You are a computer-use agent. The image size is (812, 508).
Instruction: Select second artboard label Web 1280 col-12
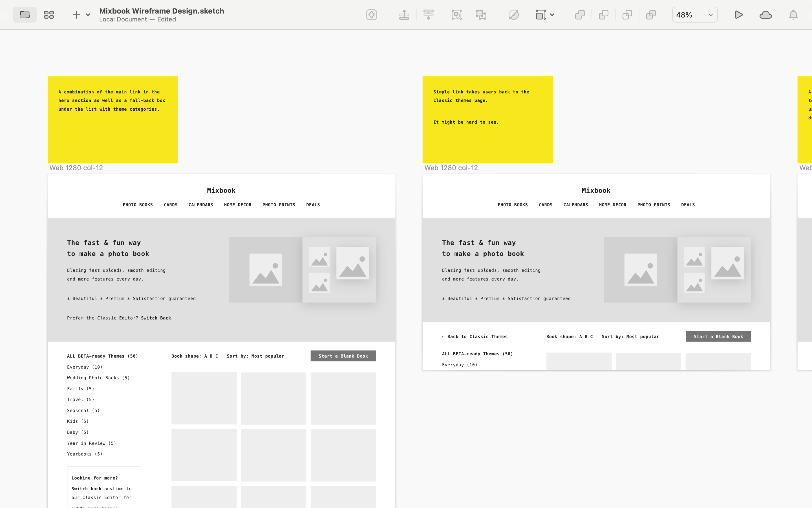[451, 168]
